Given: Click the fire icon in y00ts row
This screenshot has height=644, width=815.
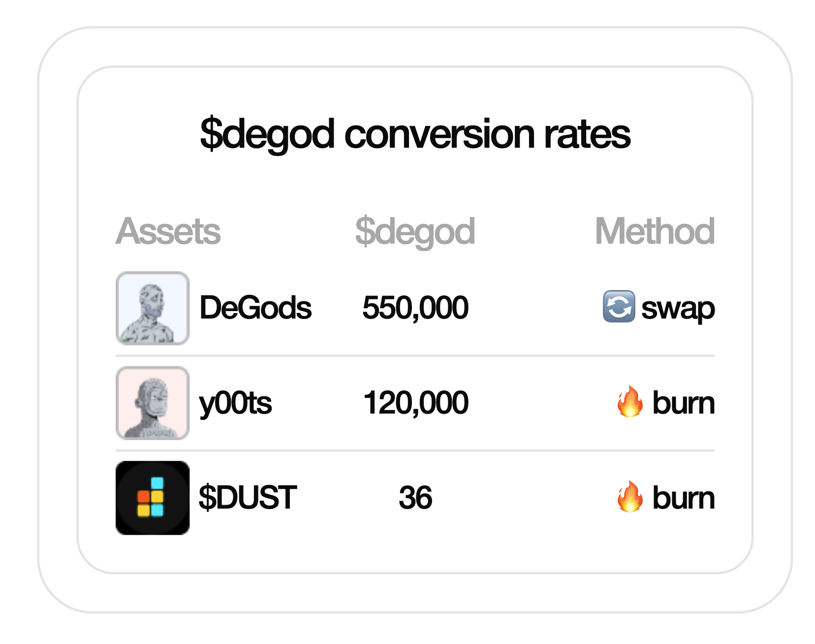Looking at the screenshot, I should pyautogui.click(x=630, y=402).
